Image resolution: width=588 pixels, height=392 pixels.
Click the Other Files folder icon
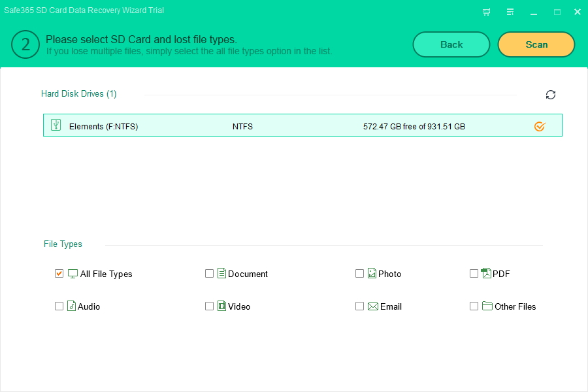(x=487, y=306)
